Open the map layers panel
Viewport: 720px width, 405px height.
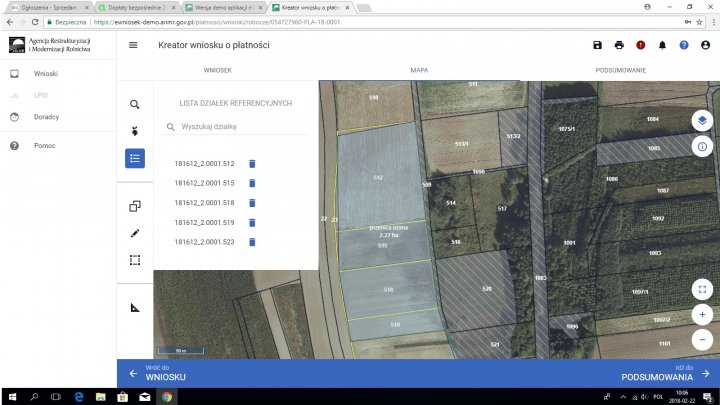pos(702,120)
